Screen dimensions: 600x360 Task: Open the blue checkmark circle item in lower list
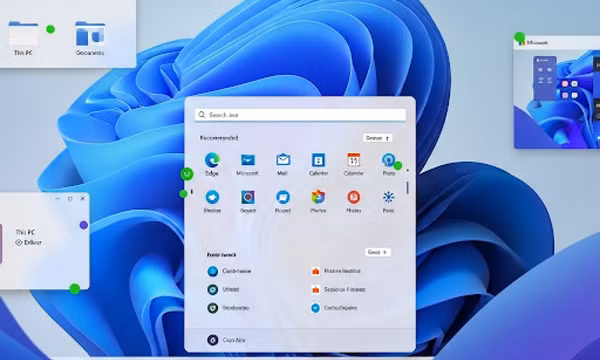click(316, 308)
